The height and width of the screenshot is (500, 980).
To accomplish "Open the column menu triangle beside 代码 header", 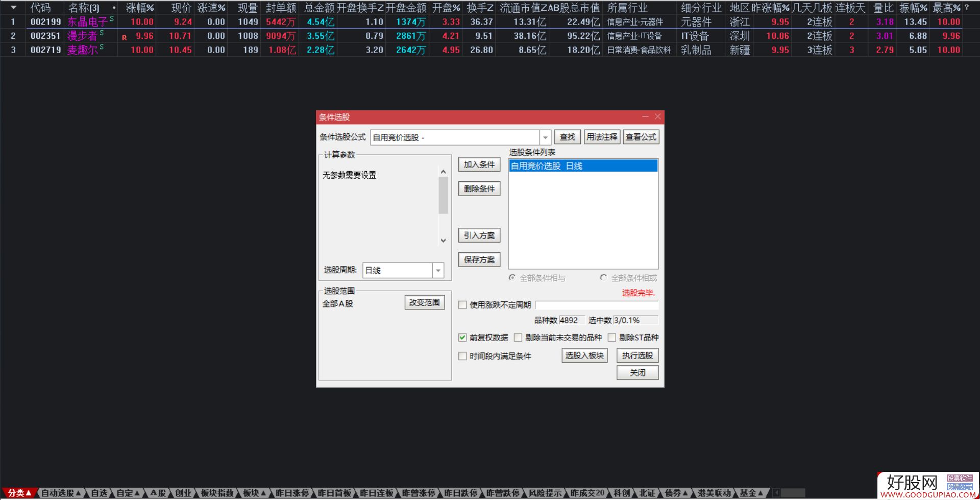I will (14, 8).
